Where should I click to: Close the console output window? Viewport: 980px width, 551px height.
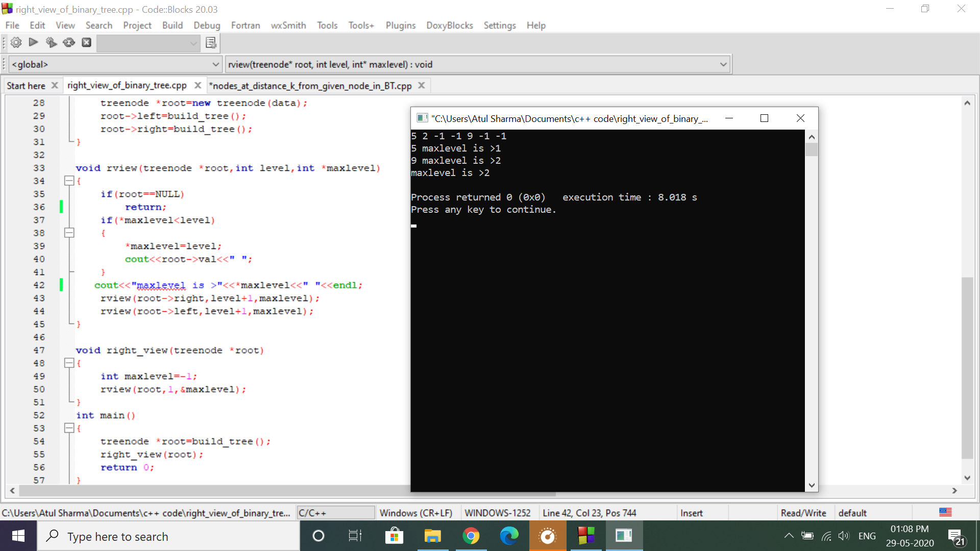click(x=800, y=118)
